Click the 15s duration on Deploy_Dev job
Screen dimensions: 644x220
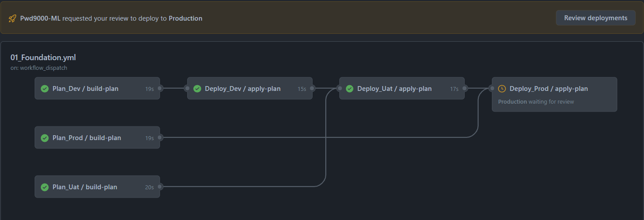[x=302, y=89]
